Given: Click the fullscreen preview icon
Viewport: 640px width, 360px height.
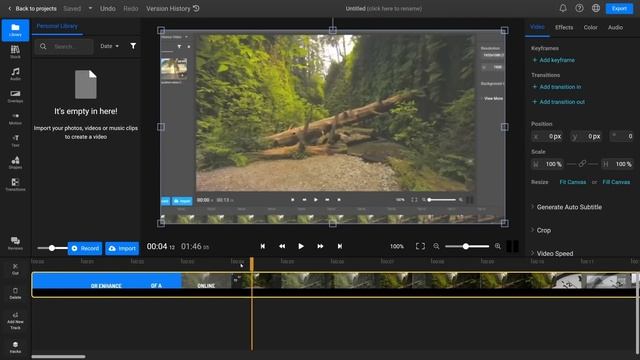Looking at the screenshot, I should point(420,246).
